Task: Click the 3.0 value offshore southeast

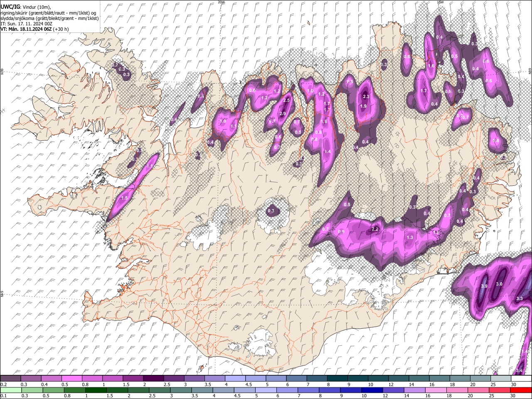Action: [499, 284]
